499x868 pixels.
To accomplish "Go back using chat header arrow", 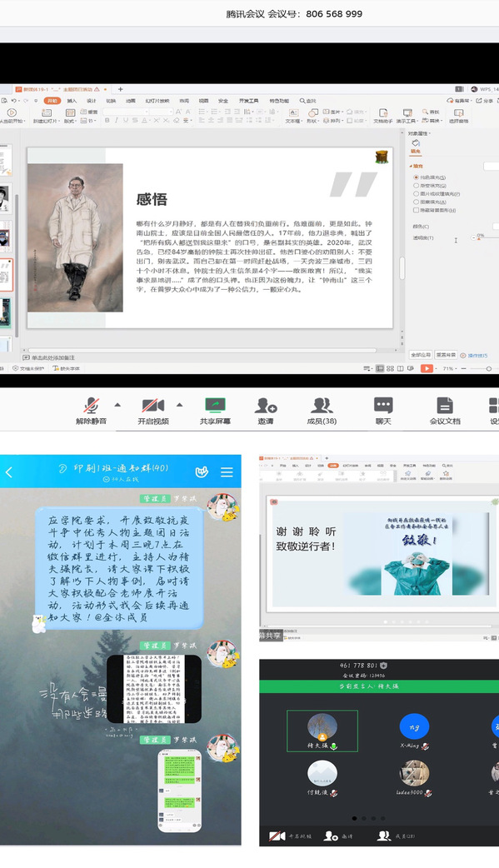I will pos(9,472).
